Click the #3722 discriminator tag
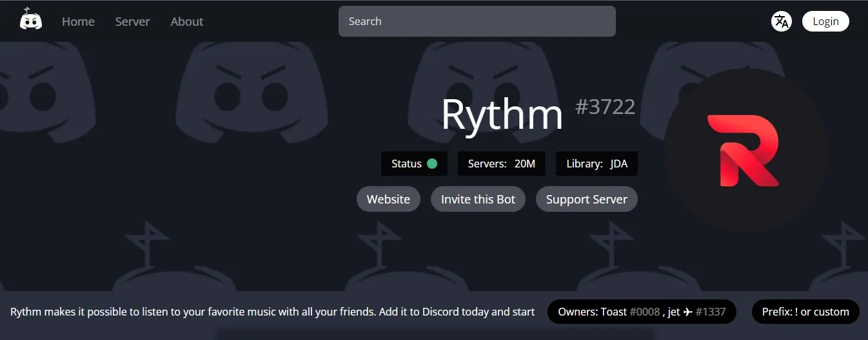The image size is (868, 340). click(605, 106)
